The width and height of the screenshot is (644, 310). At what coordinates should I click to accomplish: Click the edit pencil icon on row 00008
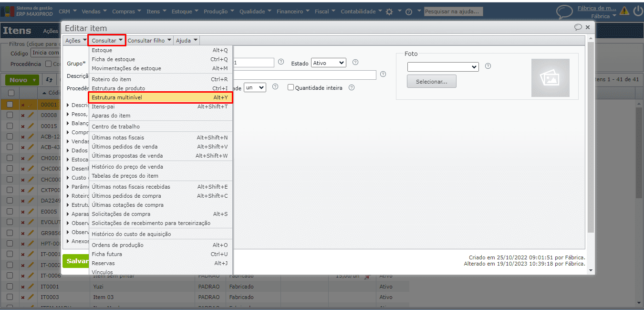tap(31, 115)
